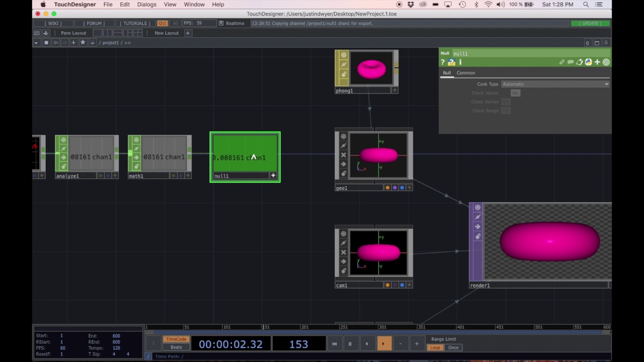Open Spotlight search in the menu bar
This screenshot has height=362, width=644.
click(x=586, y=5)
